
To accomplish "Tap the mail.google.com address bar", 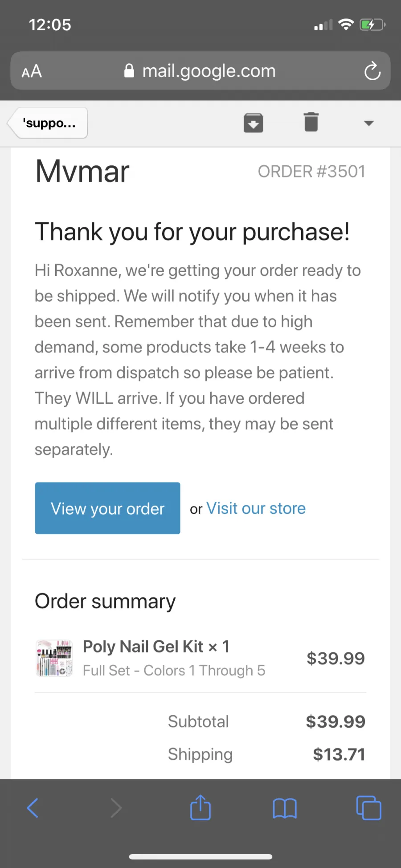I will 200,71.
